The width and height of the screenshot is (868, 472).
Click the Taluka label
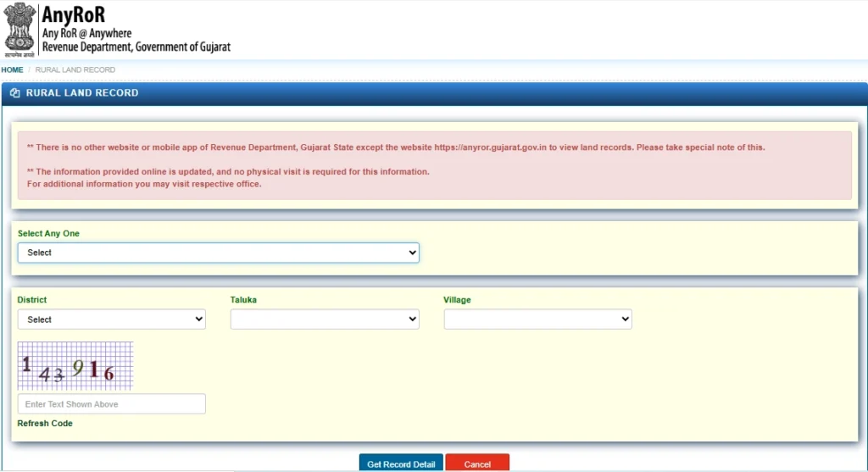tap(243, 300)
